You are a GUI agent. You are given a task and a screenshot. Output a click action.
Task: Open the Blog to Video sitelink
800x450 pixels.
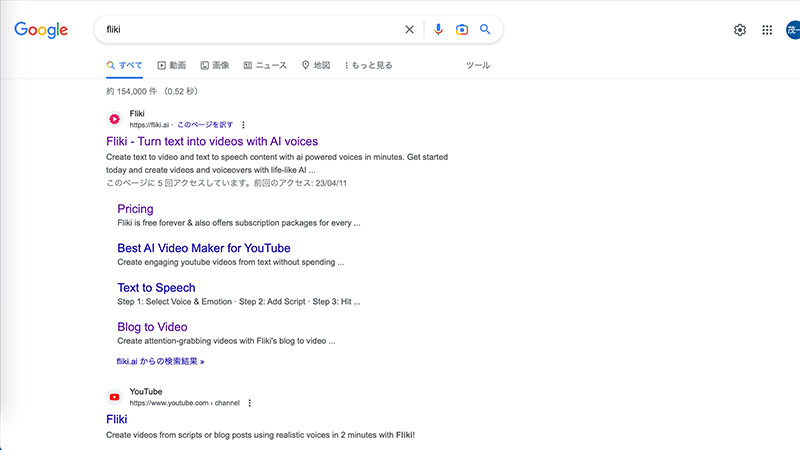152,327
